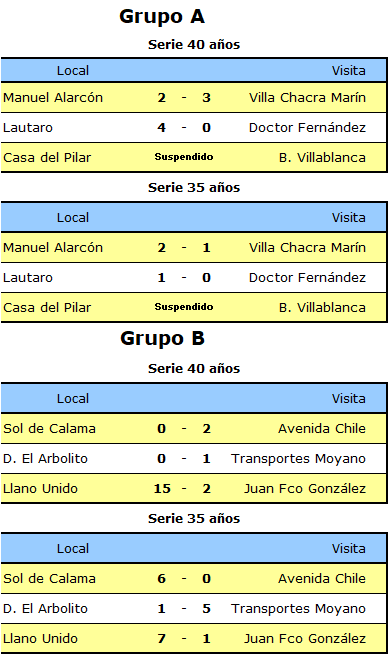Click the 6 - 0 Sol de Calama score

point(184,579)
